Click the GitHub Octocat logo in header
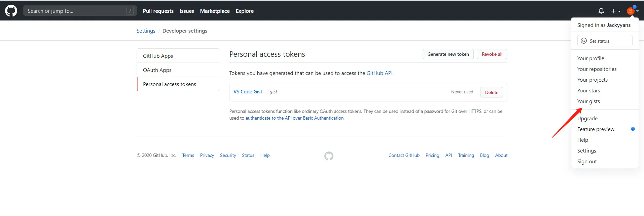 [11, 11]
